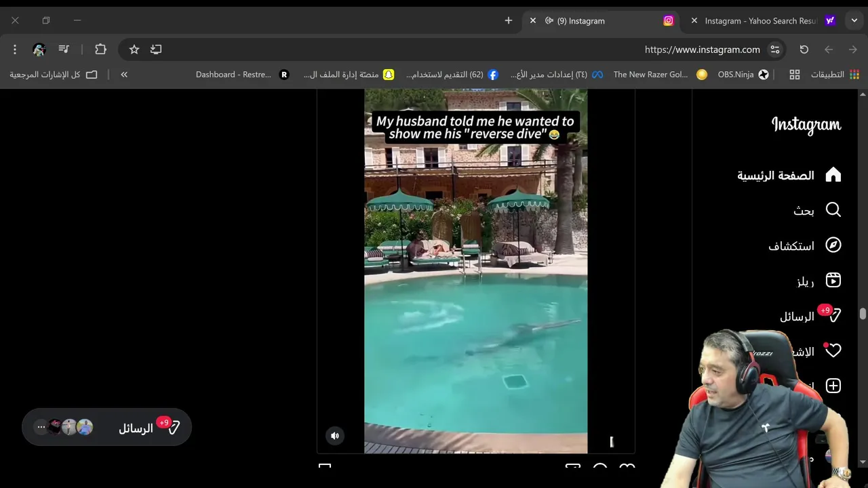Open Reels icon in Instagram sidebar
Image resolution: width=868 pixels, height=488 pixels.
click(833, 281)
